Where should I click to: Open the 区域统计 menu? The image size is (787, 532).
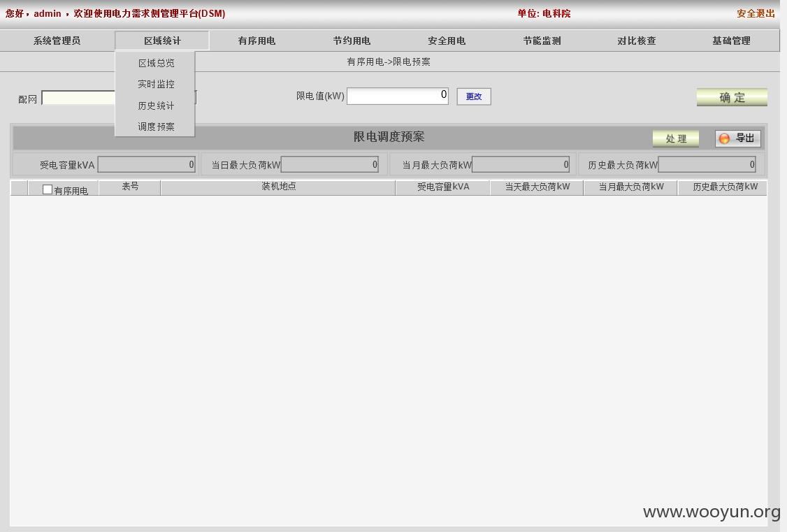click(x=162, y=41)
